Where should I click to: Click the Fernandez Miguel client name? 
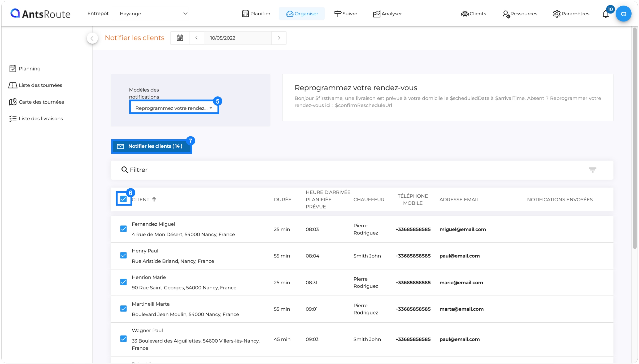pyautogui.click(x=153, y=224)
